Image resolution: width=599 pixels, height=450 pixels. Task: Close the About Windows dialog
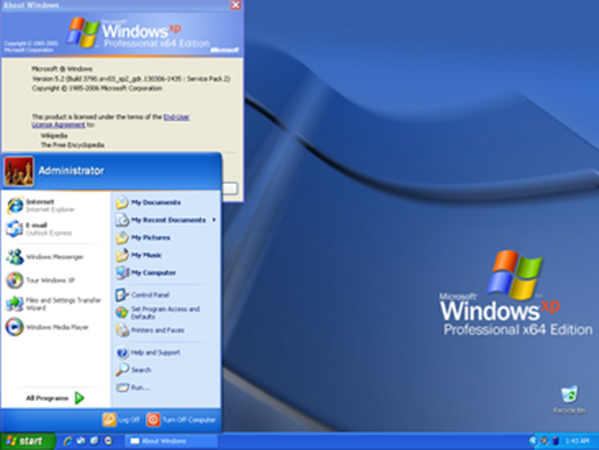click(x=235, y=5)
